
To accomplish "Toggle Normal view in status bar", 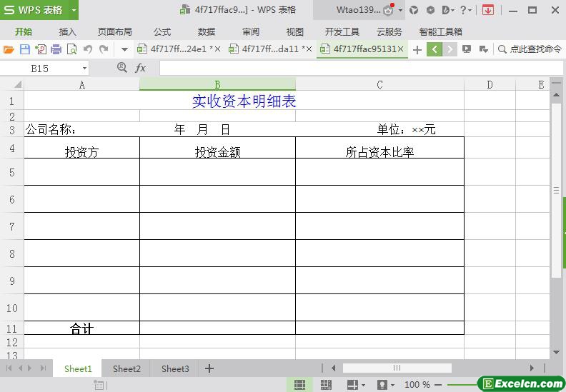I will click(x=299, y=385).
